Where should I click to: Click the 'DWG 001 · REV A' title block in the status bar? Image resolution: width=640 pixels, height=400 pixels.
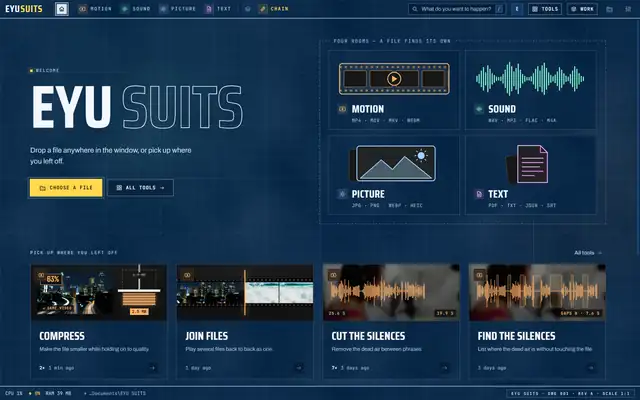point(571,393)
